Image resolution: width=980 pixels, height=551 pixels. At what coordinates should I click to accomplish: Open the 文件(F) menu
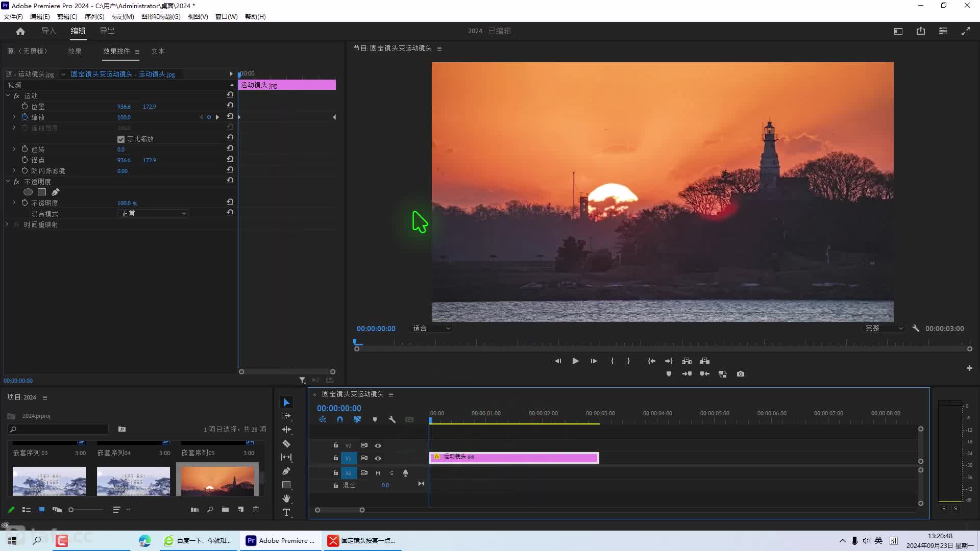coord(13,16)
